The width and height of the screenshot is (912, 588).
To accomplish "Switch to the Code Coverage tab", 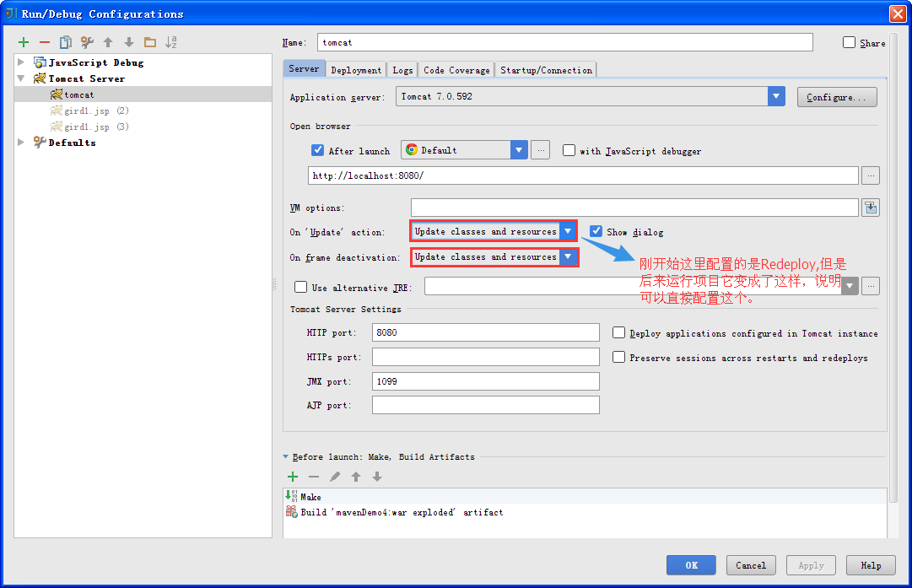I will tap(456, 70).
